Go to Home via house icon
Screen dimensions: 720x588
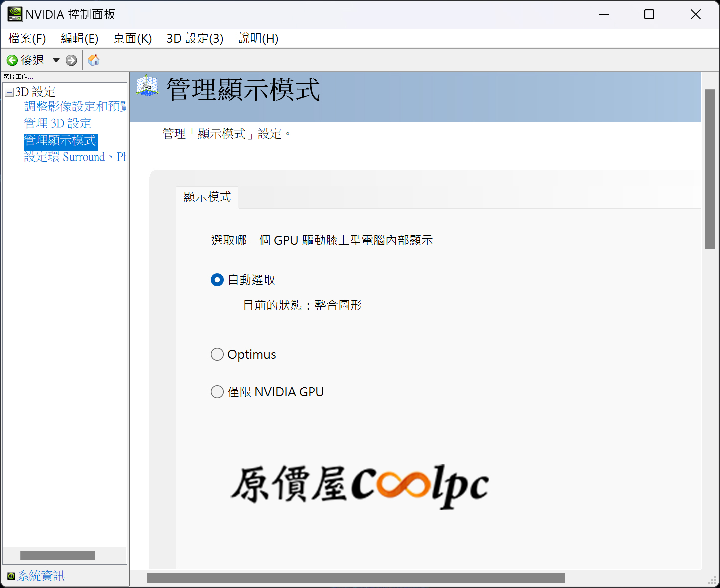tap(94, 60)
